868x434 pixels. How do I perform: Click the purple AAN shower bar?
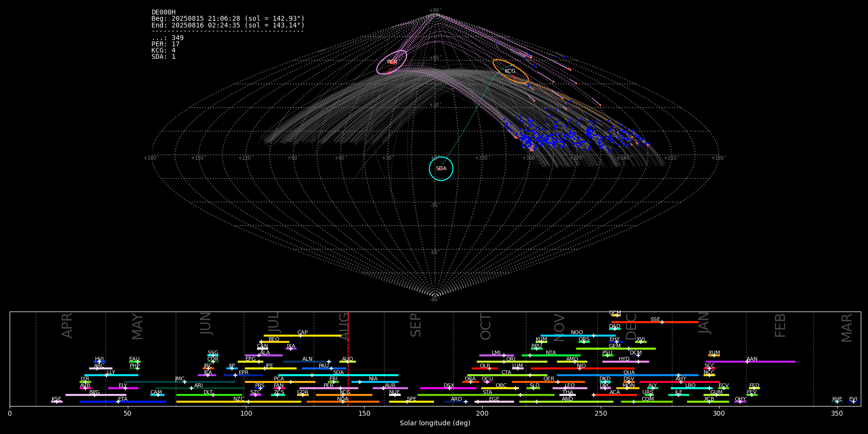[751, 362]
